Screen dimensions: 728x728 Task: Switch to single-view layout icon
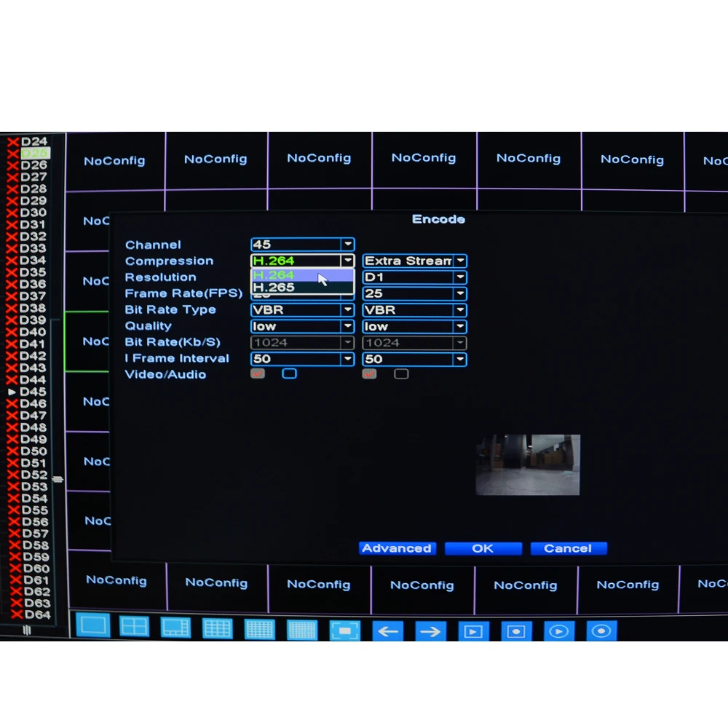pos(93,626)
